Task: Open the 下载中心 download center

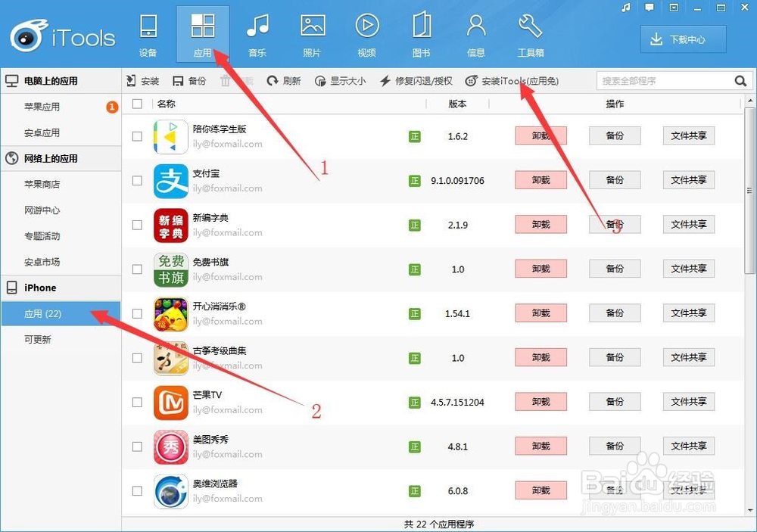Action: (683, 39)
